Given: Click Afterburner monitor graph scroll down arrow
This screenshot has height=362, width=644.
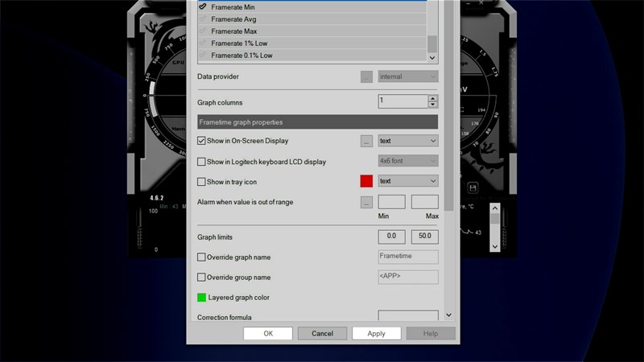Looking at the screenshot, I should click(495, 247).
